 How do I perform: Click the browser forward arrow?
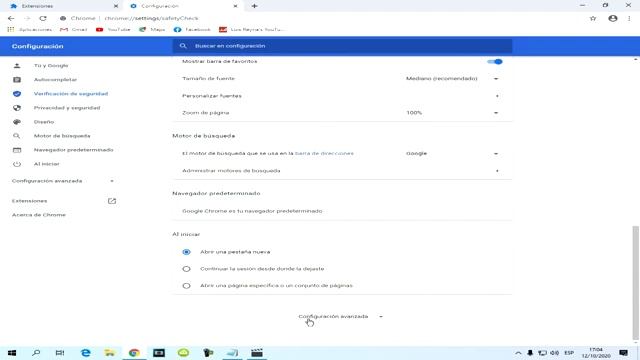click(x=27, y=18)
